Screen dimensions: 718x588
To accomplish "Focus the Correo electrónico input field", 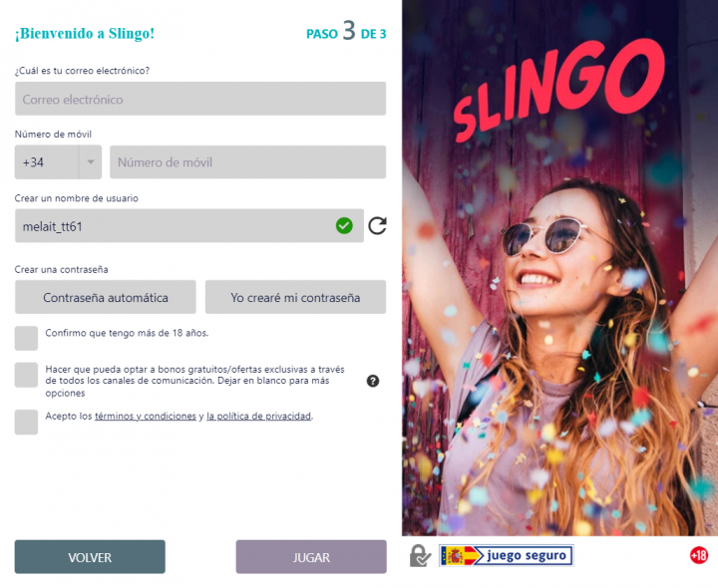I will pos(200,99).
